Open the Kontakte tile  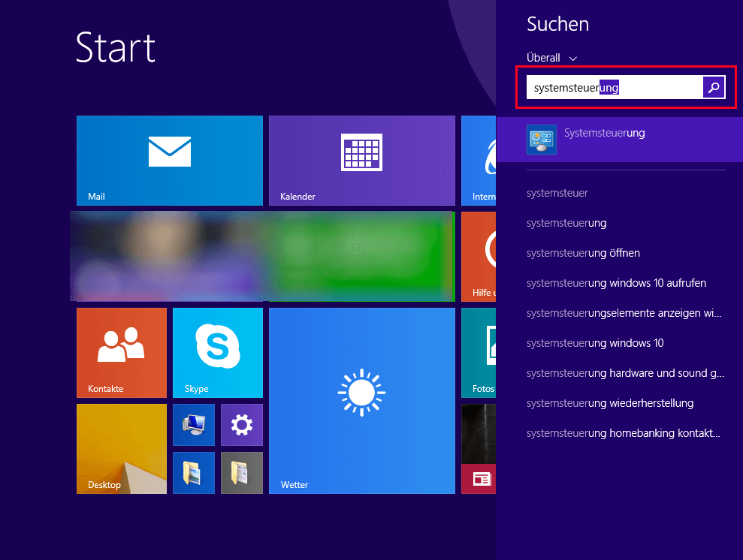click(122, 353)
